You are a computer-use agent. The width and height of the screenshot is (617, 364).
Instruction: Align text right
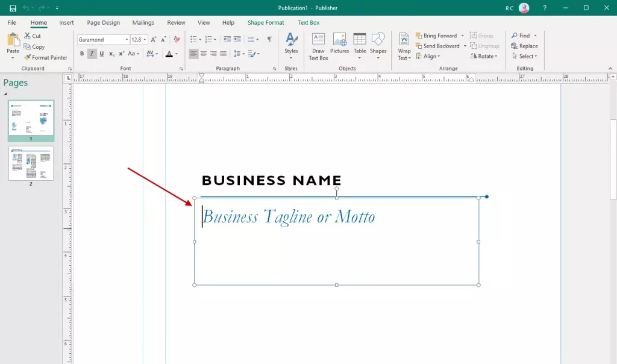click(213, 54)
